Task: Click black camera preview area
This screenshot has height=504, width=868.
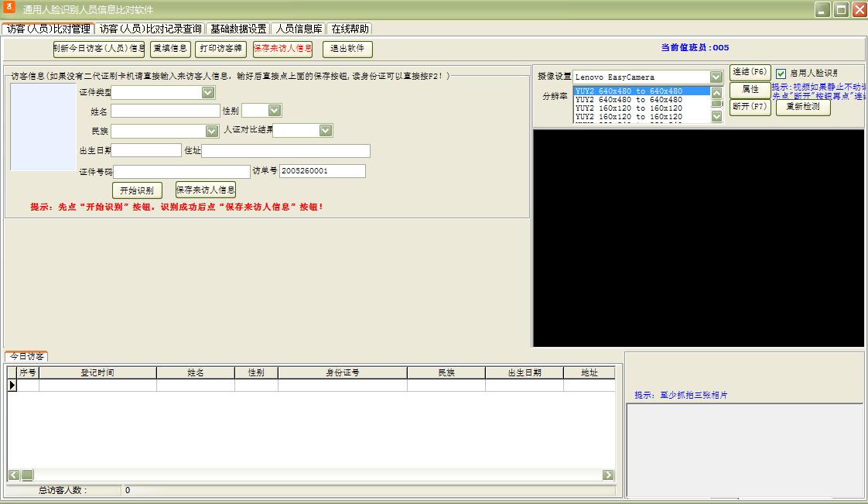Action: 699,238
